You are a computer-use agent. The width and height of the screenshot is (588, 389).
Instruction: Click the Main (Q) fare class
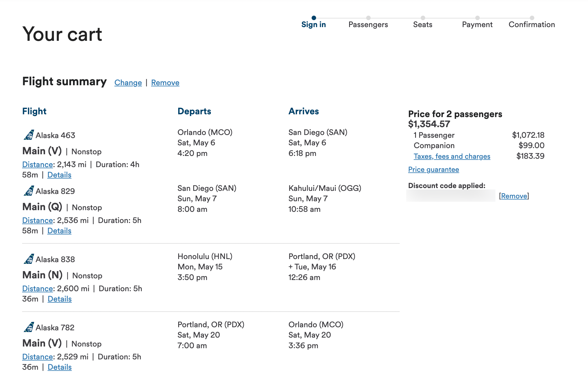point(42,207)
